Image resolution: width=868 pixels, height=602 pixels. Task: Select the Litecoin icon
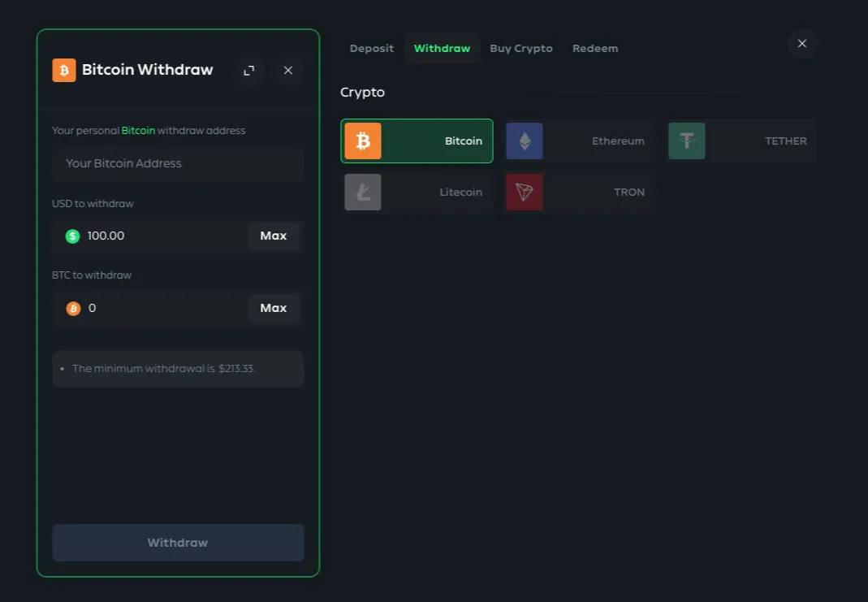363,192
